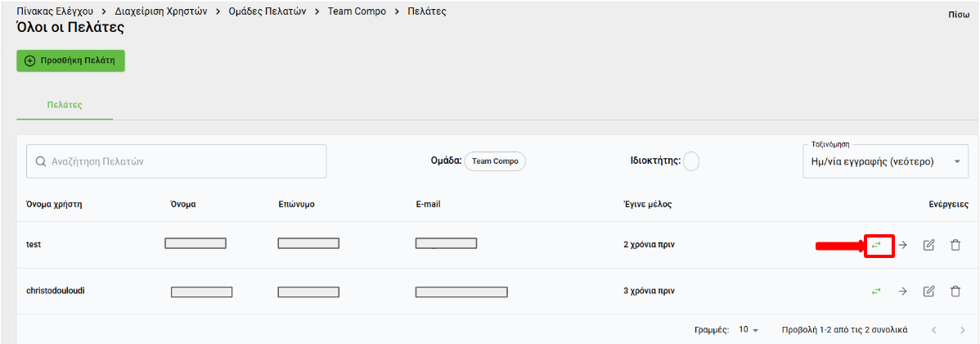
Task: Click the transfer icon for user test
Action: (877, 245)
